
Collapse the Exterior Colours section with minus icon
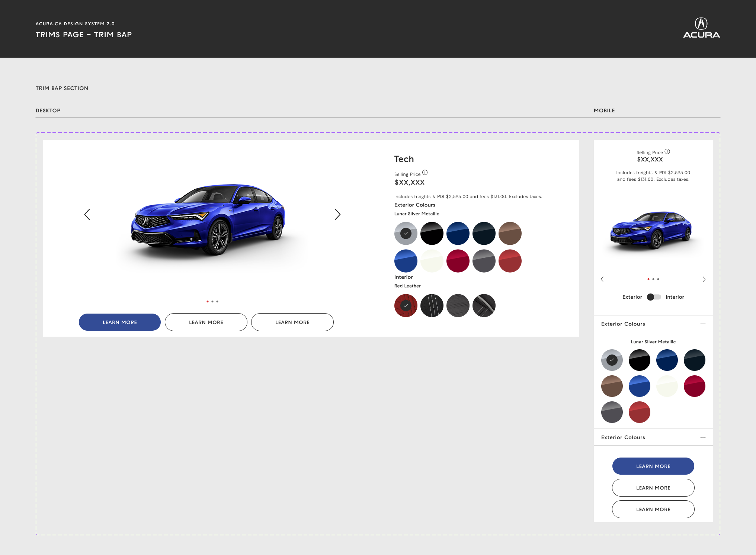(x=703, y=324)
